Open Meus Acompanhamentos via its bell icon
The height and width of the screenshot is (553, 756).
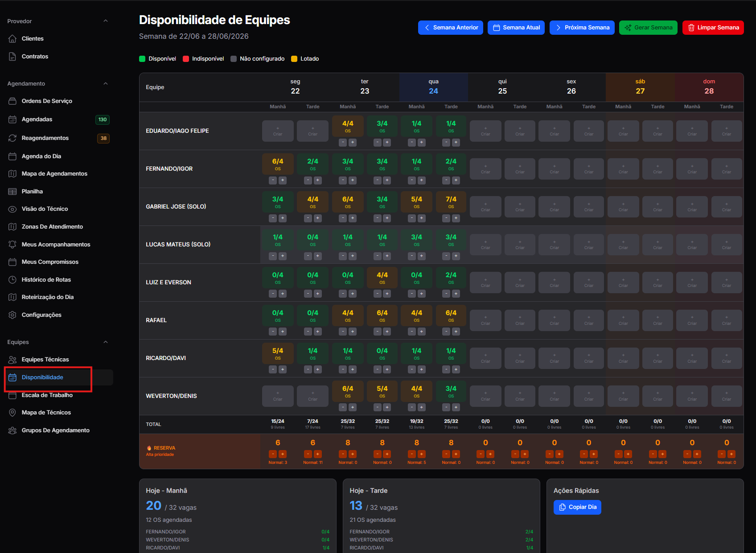pos(12,245)
